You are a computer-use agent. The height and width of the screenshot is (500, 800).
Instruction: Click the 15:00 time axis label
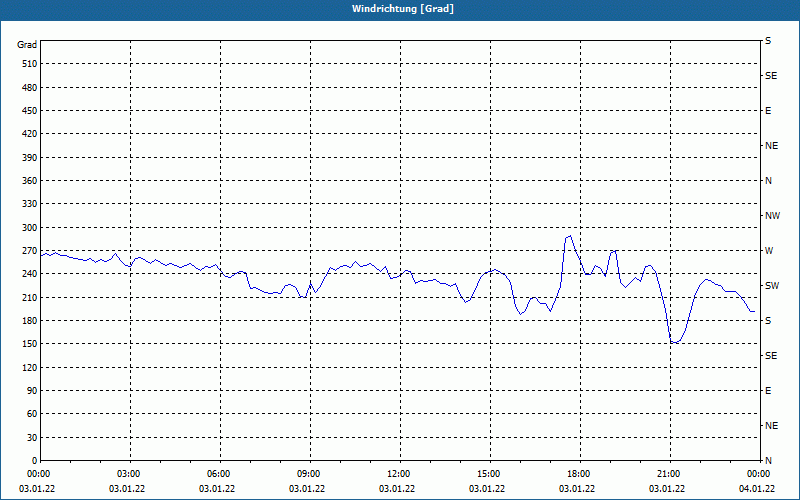pyautogui.click(x=488, y=474)
